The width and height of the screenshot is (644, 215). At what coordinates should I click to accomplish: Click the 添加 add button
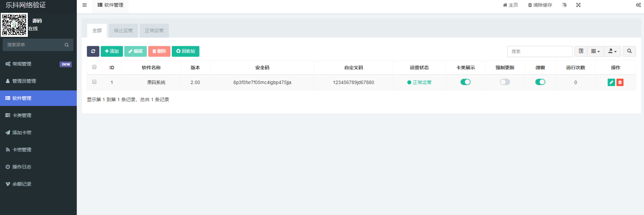[112, 51]
